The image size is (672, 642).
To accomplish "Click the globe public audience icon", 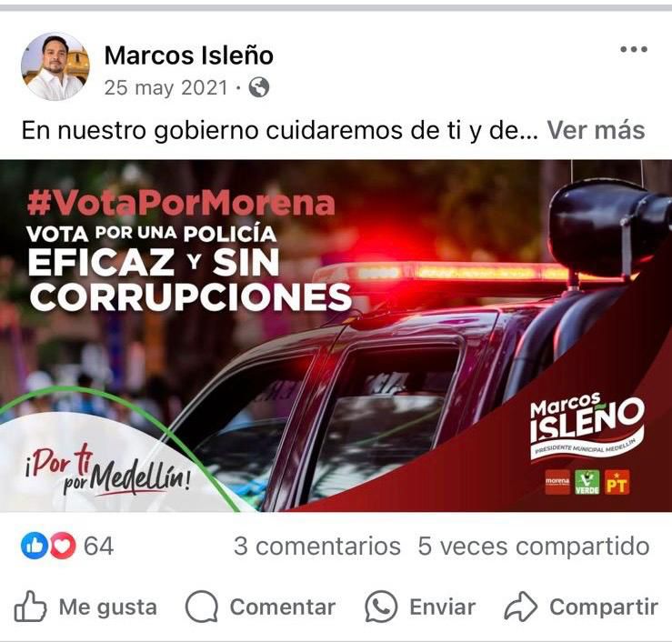I will (259, 88).
